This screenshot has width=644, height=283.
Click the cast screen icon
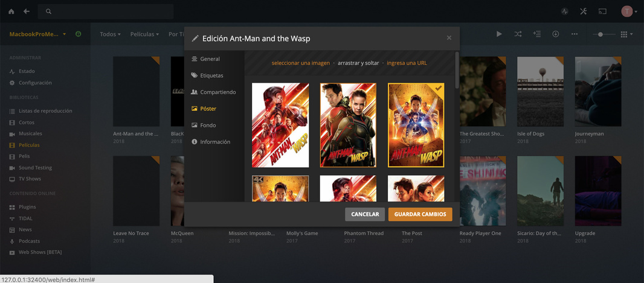[602, 11]
